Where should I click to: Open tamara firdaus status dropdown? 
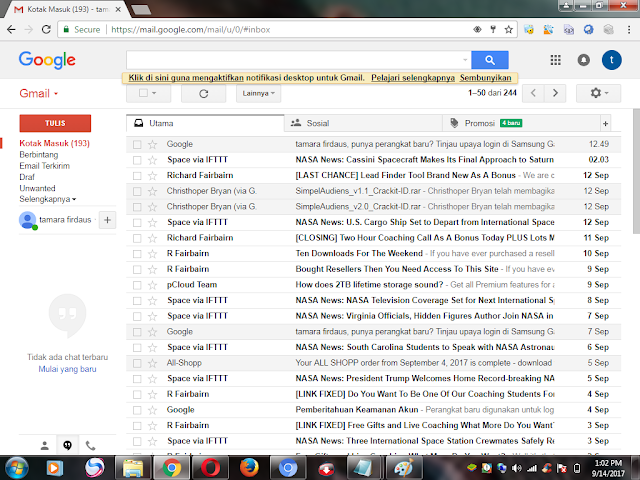tap(96, 220)
